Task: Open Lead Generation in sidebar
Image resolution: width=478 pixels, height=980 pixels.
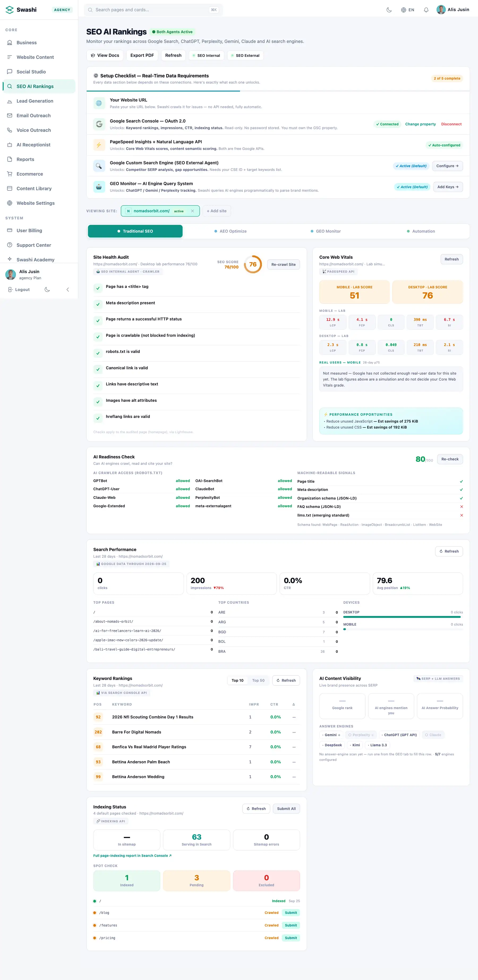Action: pos(39,101)
